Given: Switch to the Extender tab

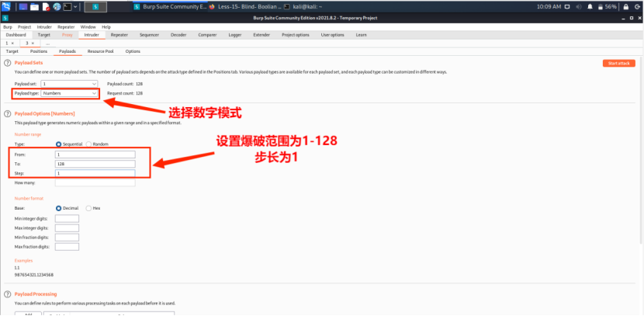Looking at the screenshot, I should (x=261, y=35).
